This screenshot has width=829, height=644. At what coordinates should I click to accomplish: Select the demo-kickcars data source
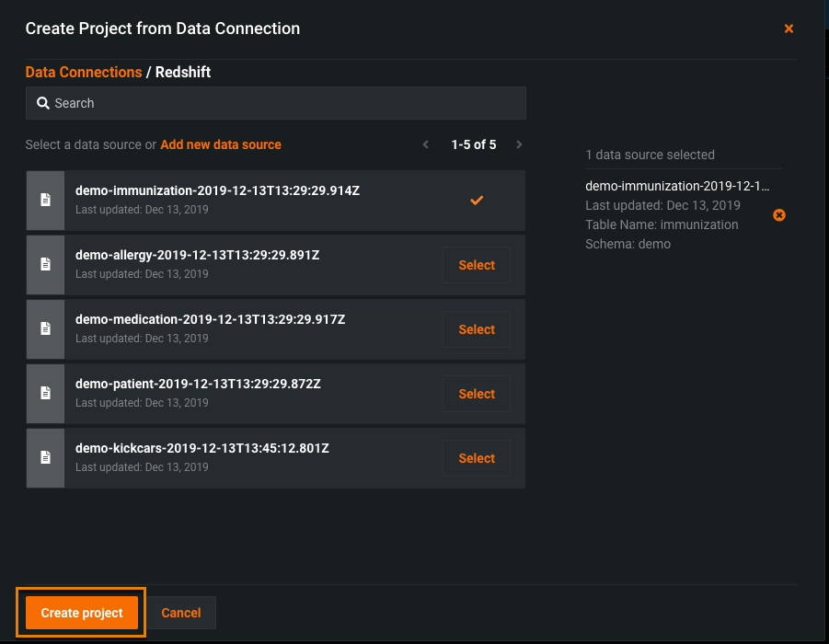[477, 458]
